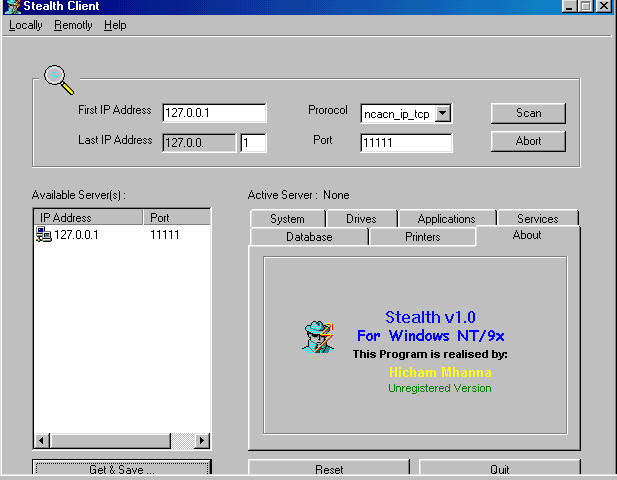Screen dimensions: 617x480
Task: Click the Abort button
Action: click(528, 141)
